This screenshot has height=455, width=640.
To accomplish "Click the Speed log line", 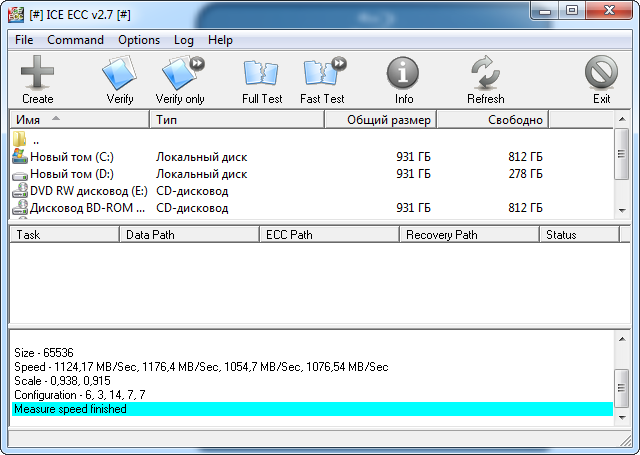I will [201, 367].
